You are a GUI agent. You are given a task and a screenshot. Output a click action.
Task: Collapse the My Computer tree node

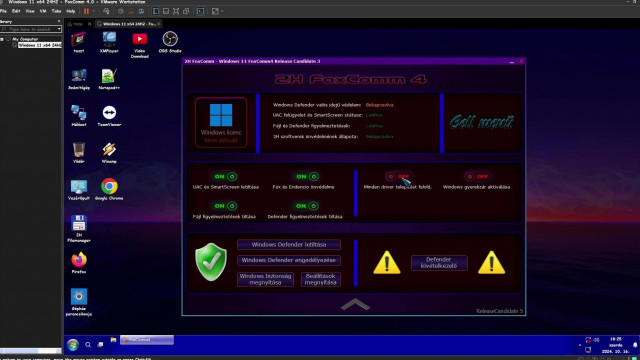coord(2,39)
